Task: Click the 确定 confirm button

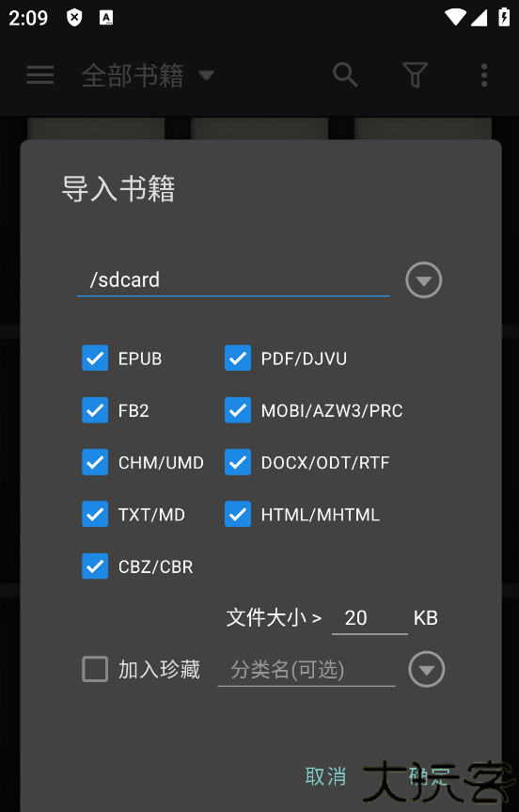Action: [430, 776]
